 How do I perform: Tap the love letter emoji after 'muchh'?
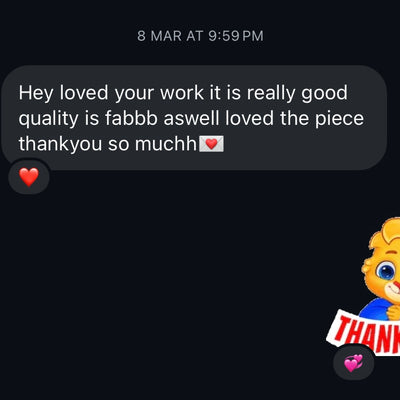[x=211, y=144]
